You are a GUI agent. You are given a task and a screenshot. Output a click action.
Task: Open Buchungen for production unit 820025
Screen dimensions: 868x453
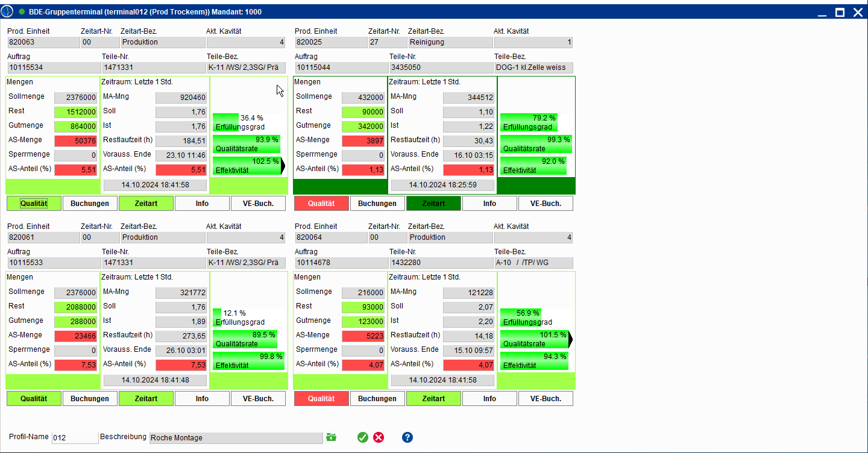377,204
